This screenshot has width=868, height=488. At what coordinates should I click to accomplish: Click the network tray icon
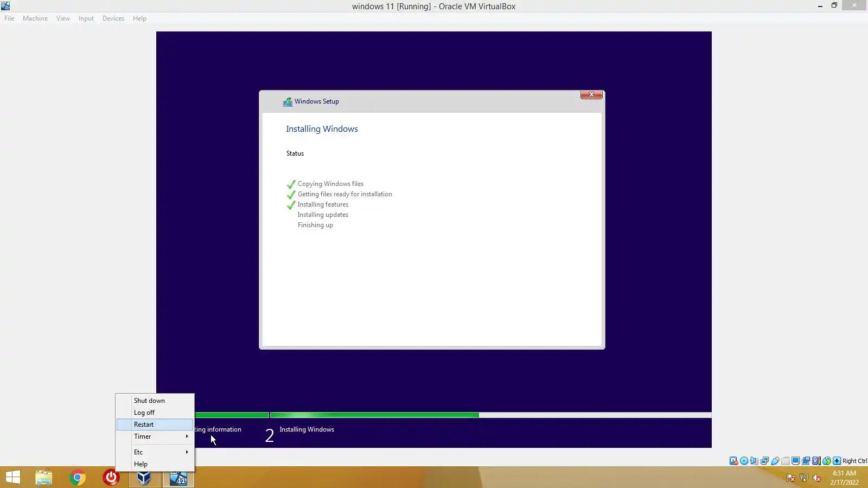tap(804, 478)
